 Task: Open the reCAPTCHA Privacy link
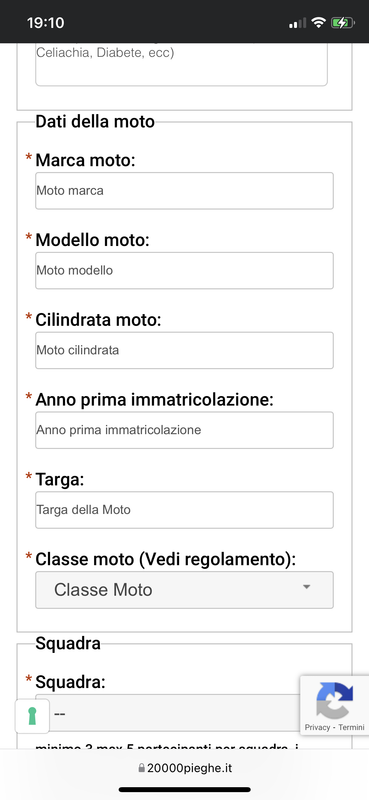coord(317,727)
